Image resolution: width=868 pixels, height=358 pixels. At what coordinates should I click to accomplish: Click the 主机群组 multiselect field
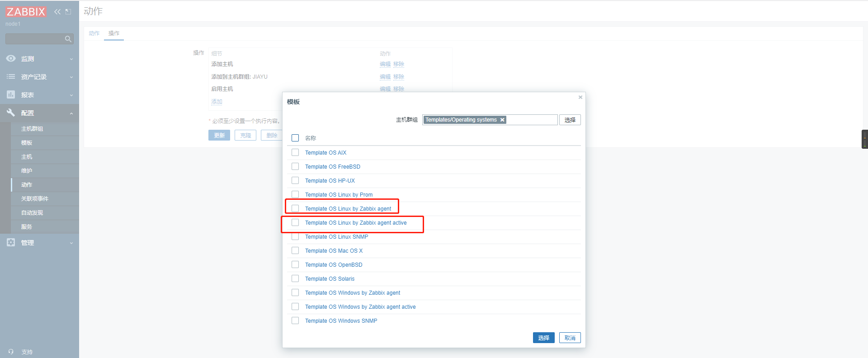click(490, 120)
